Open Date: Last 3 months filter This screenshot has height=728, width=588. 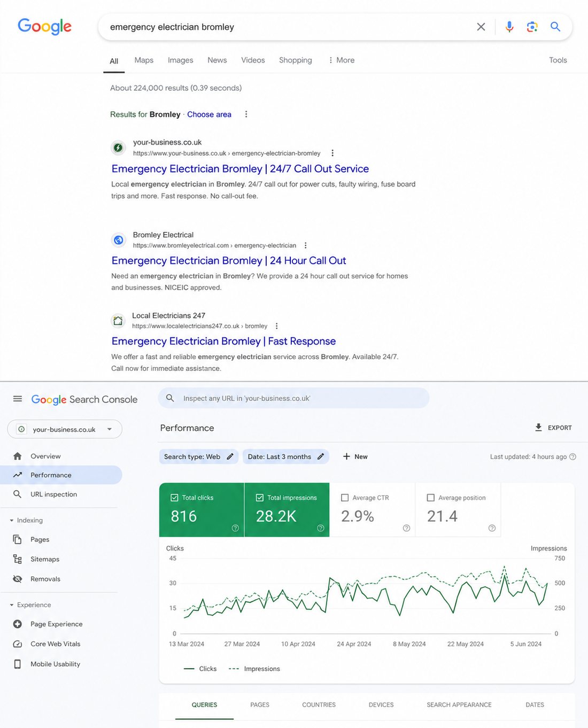coord(286,456)
